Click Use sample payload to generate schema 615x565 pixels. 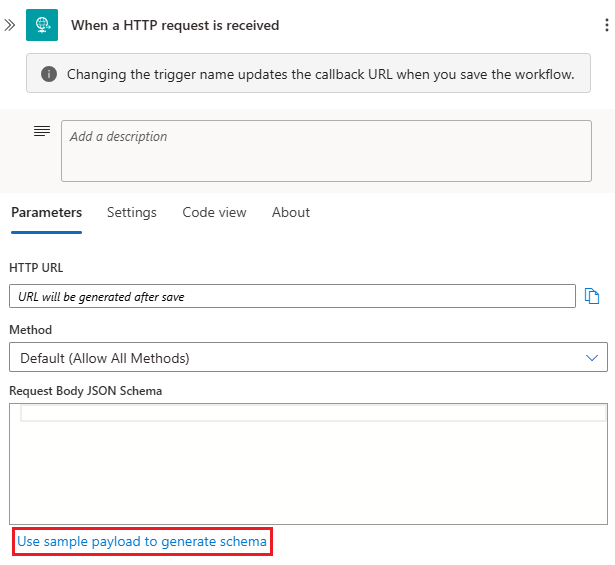[x=142, y=542]
